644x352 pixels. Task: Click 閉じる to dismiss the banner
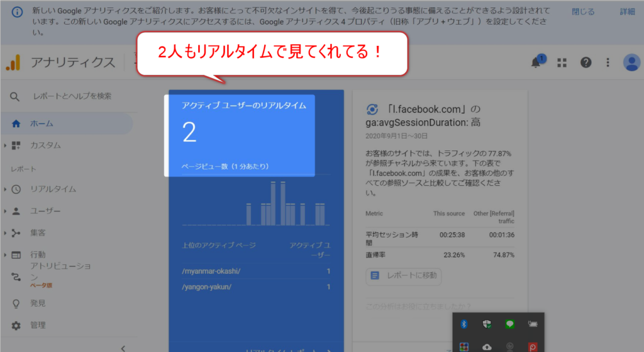582,12
